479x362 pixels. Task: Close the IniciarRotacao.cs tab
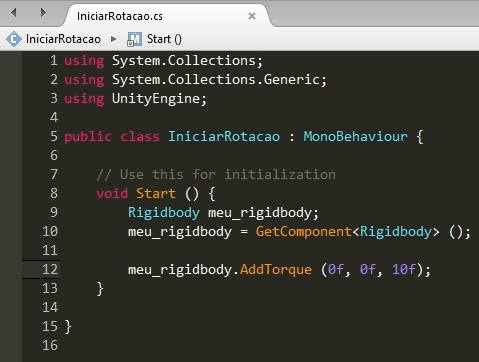(x=252, y=16)
